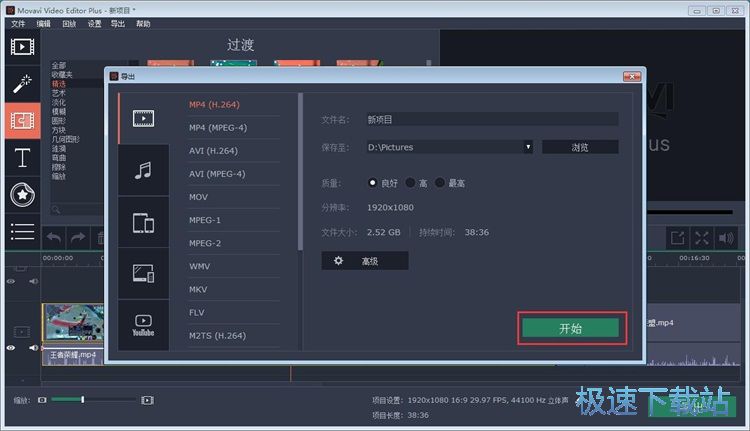Click the fullscreen preview icon

702,238
